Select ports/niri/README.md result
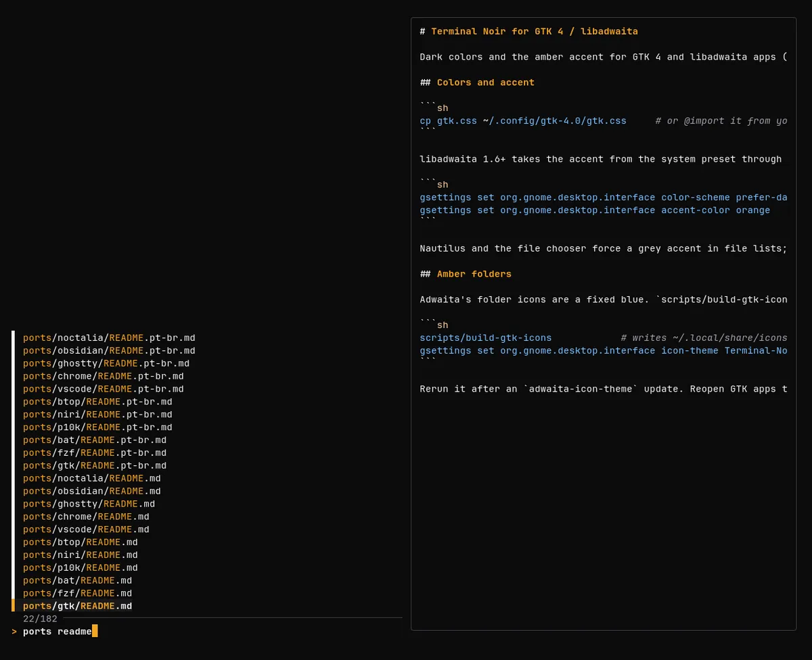This screenshot has height=660, width=812. (x=81, y=555)
